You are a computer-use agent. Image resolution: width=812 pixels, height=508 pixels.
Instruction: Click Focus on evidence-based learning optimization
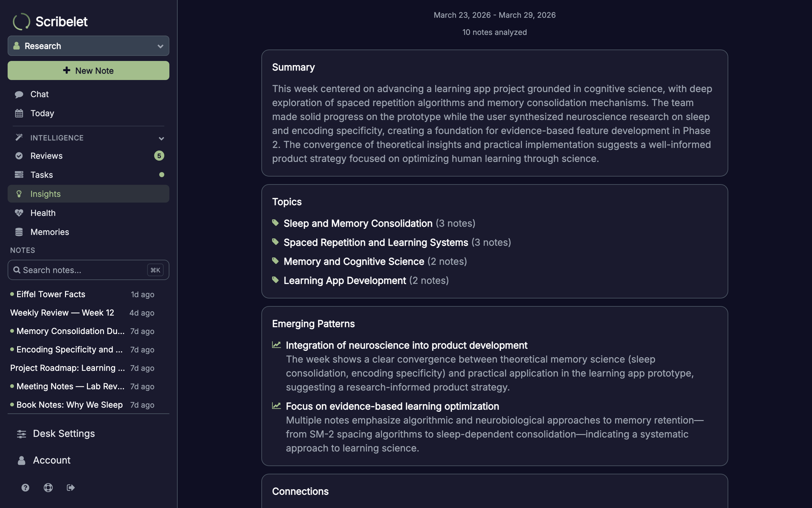tap(392, 406)
